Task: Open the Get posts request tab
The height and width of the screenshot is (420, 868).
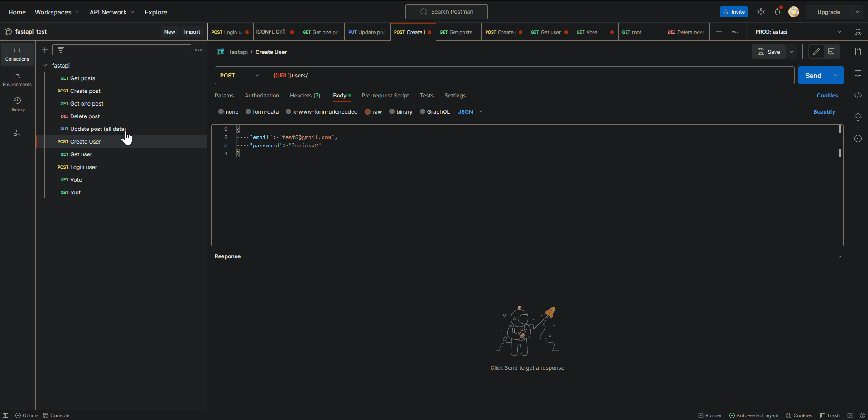Action: 457,32
